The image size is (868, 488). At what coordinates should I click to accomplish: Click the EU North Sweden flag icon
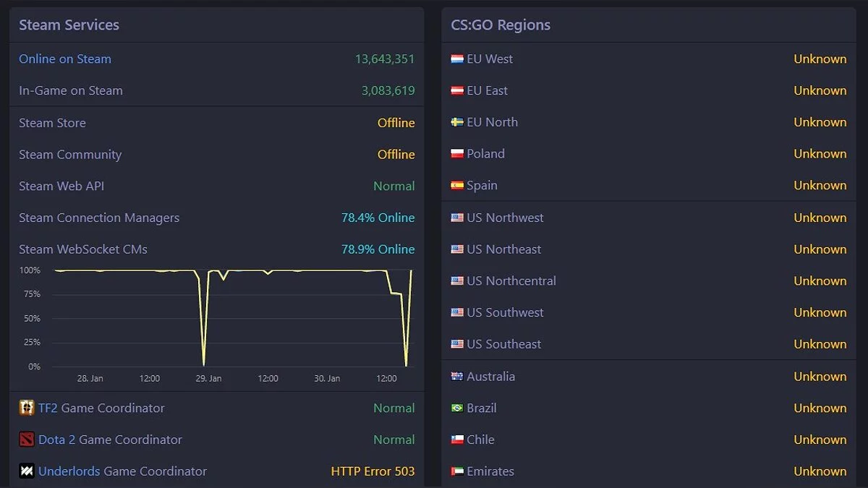457,122
